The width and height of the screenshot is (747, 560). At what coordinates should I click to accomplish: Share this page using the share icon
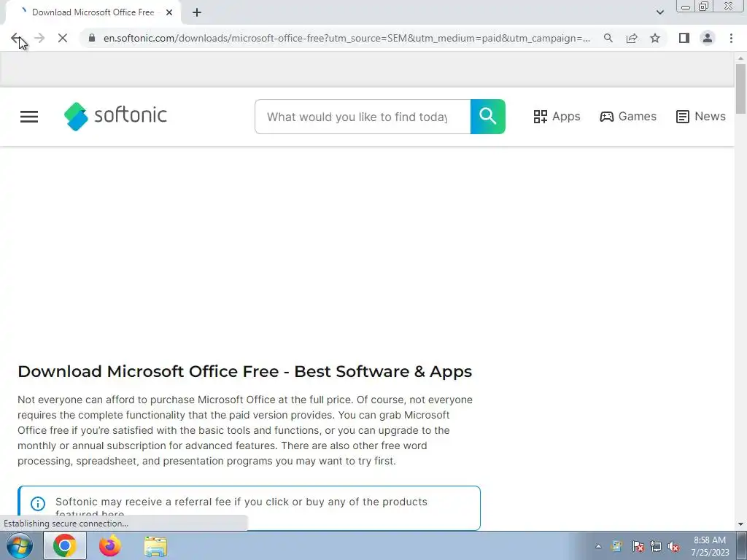click(x=632, y=38)
